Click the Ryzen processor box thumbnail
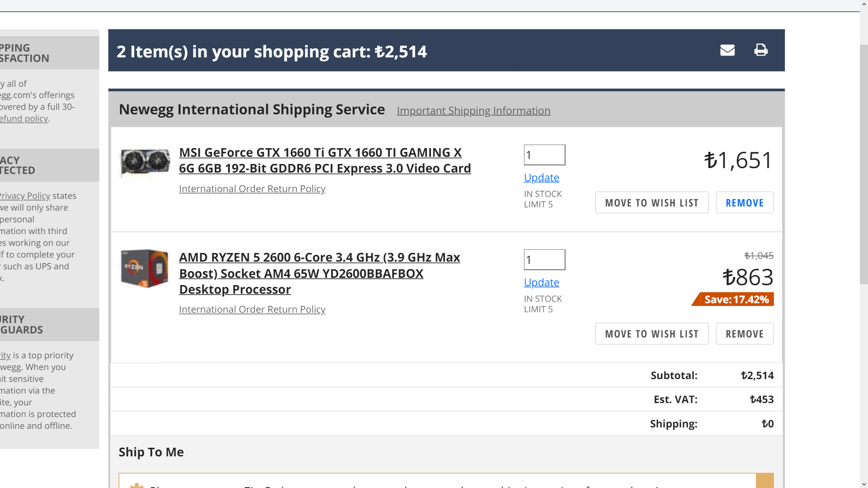The width and height of the screenshot is (868, 488). [145, 268]
